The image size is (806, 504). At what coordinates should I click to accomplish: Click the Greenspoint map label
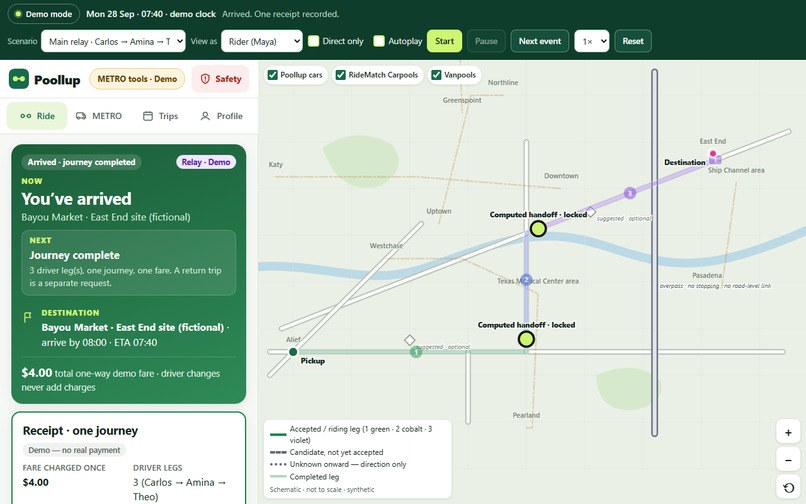pos(462,100)
